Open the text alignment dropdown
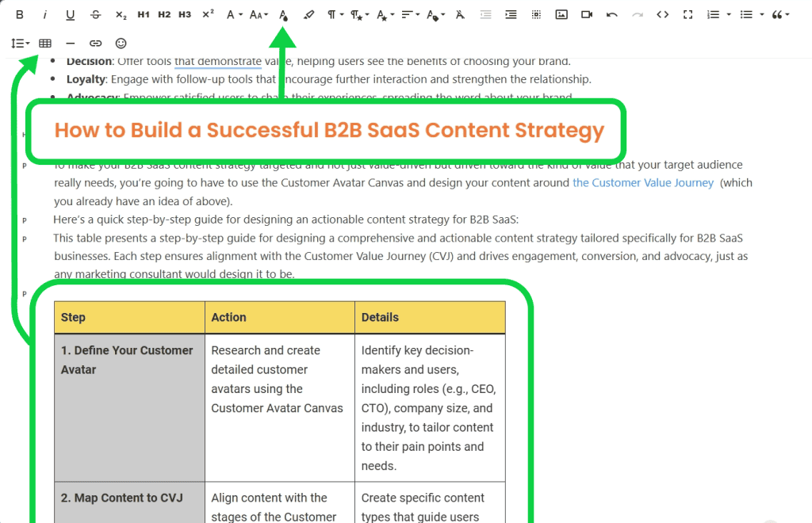The image size is (812, 523). (410, 14)
